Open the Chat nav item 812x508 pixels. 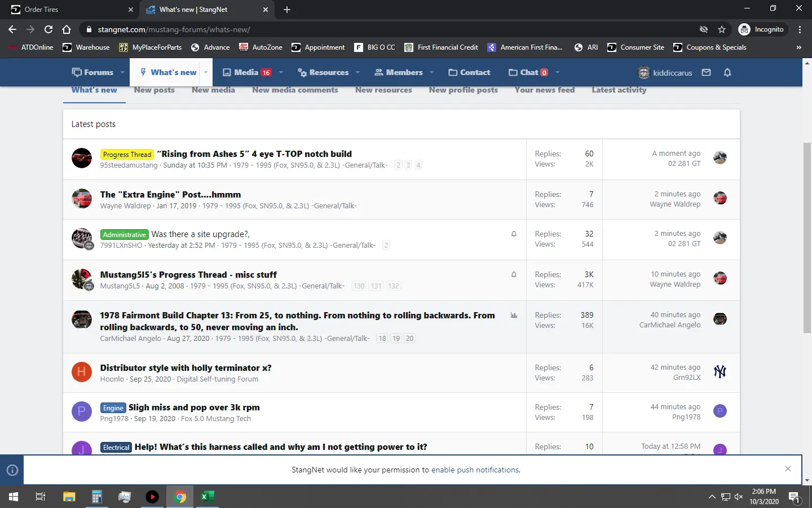[x=528, y=72]
